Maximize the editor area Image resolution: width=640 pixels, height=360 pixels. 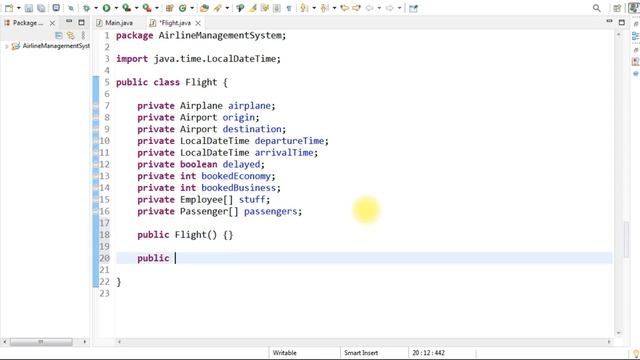(622, 22)
